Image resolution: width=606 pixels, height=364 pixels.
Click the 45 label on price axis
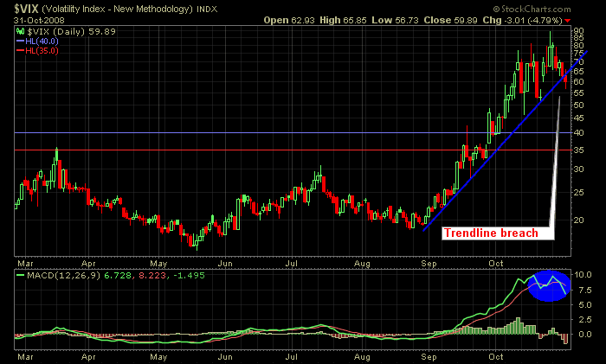(578, 118)
